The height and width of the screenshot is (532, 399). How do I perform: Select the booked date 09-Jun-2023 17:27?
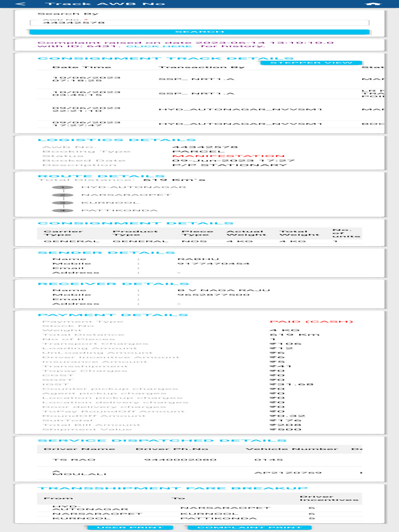pos(233,161)
